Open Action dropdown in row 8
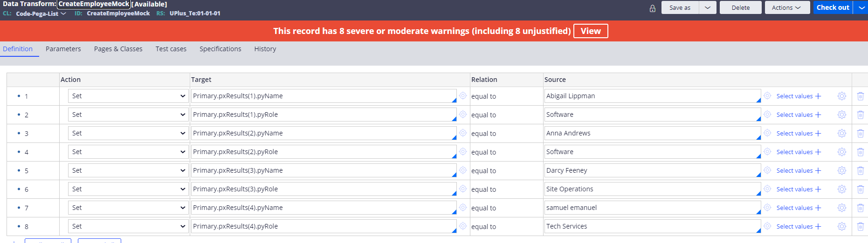The width and height of the screenshot is (868, 243). coord(128,226)
